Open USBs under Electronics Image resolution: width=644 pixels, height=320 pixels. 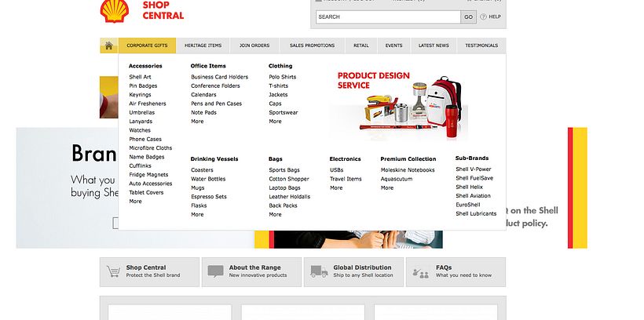coord(336,170)
